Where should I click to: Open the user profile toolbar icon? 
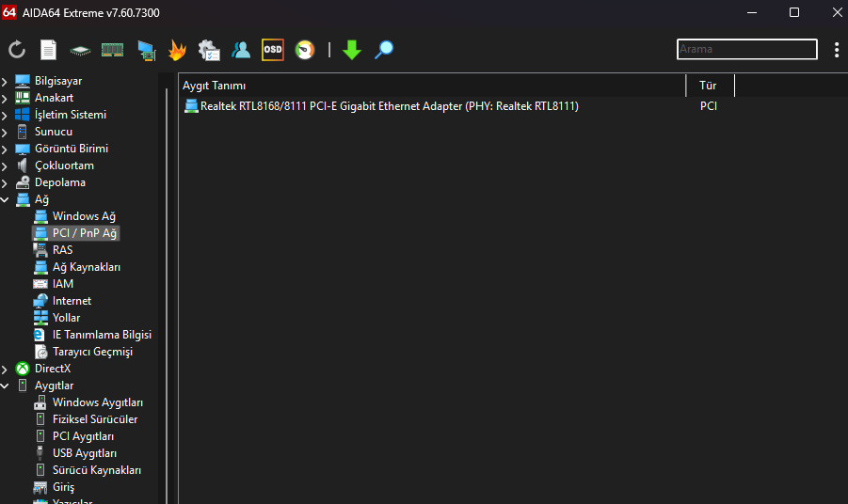(x=241, y=50)
